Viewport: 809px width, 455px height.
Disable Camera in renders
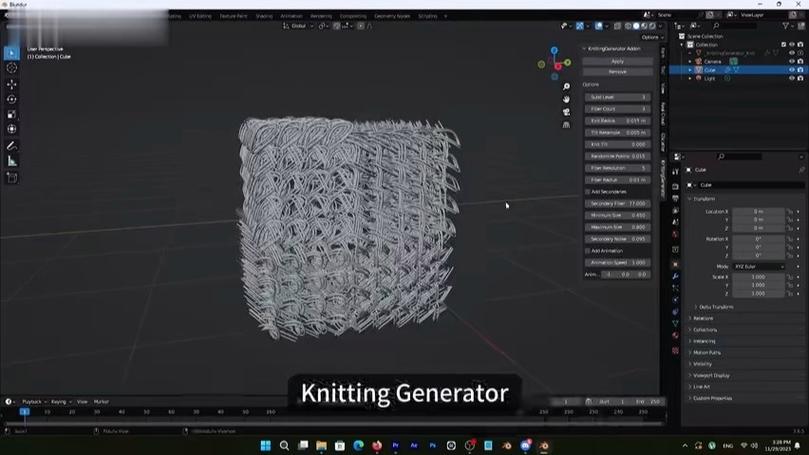click(x=800, y=61)
